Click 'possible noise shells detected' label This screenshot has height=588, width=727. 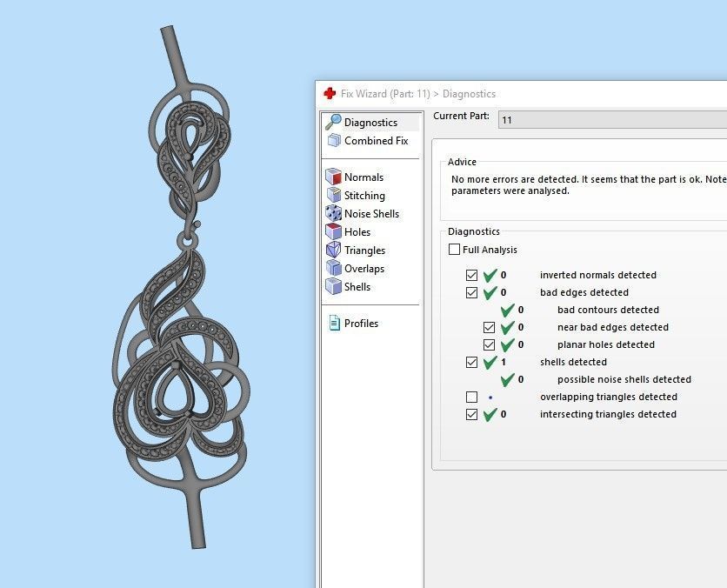tap(624, 379)
